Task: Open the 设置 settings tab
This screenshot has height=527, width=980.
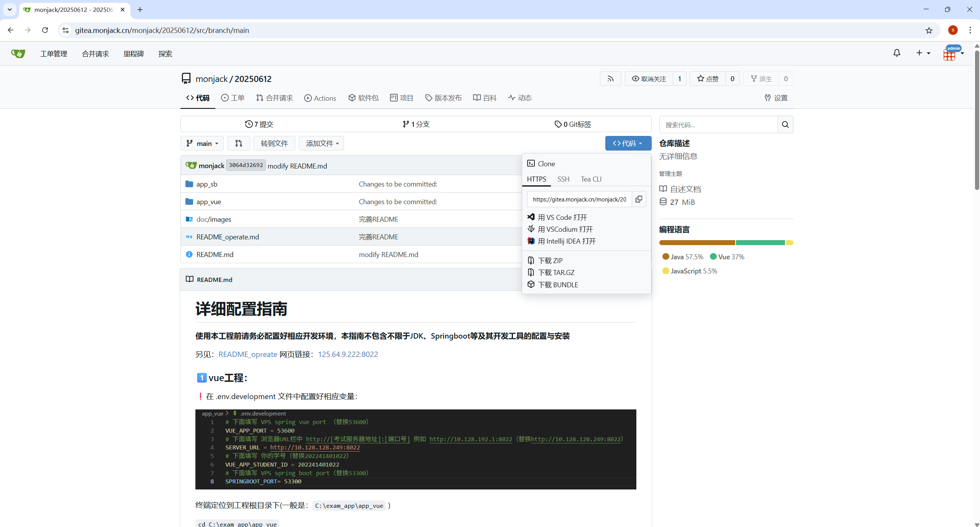Action: pos(776,98)
